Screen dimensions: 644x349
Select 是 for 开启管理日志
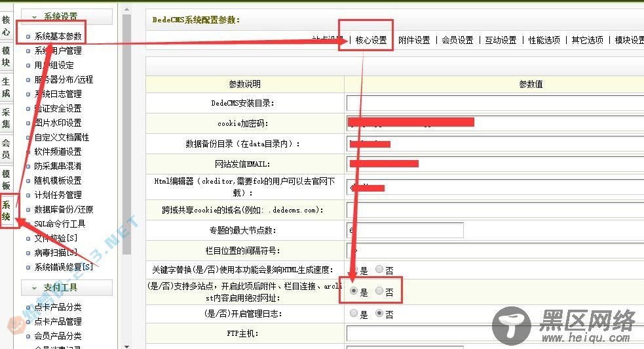point(354,313)
